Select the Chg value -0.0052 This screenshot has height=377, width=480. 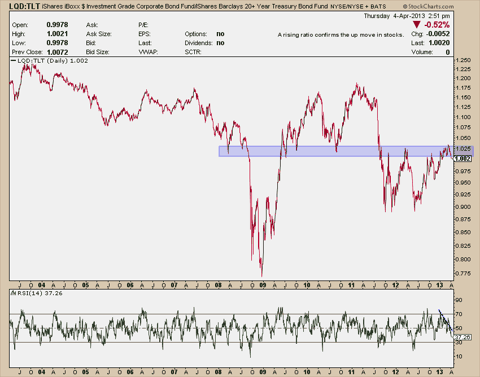pos(438,34)
